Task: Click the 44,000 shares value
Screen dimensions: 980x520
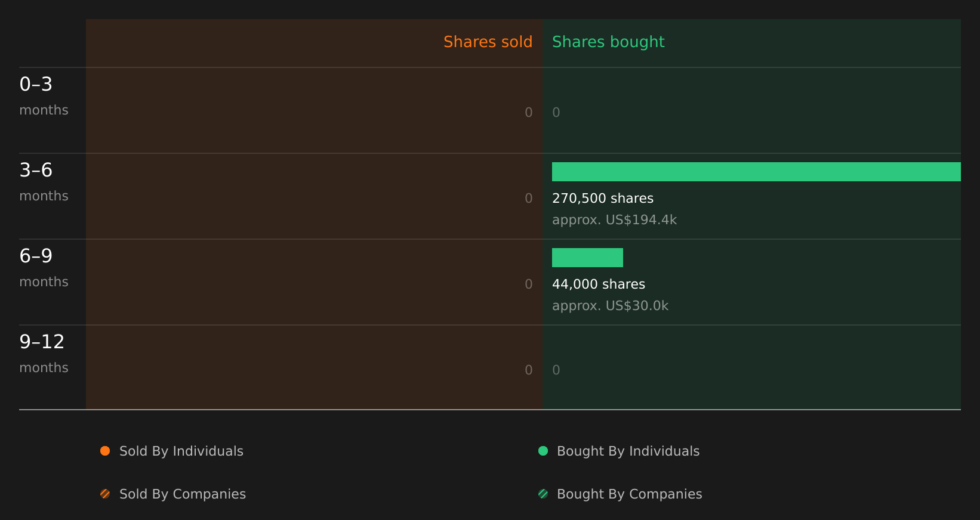Action: [599, 284]
